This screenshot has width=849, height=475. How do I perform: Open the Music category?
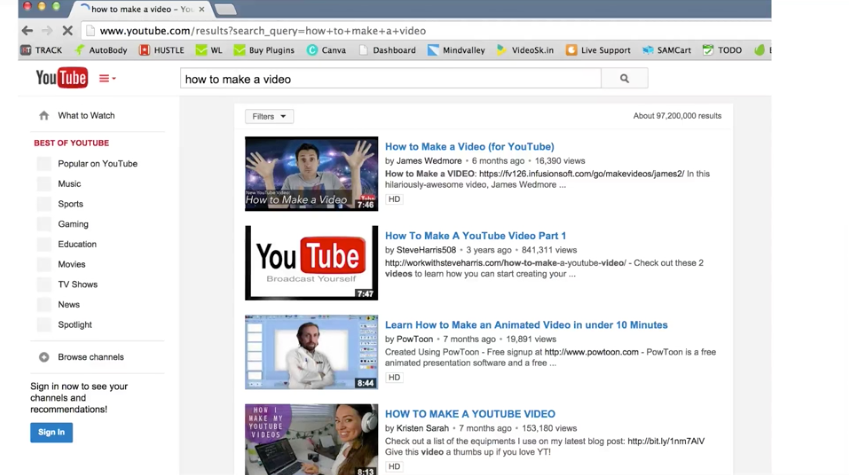click(x=69, y=184)
